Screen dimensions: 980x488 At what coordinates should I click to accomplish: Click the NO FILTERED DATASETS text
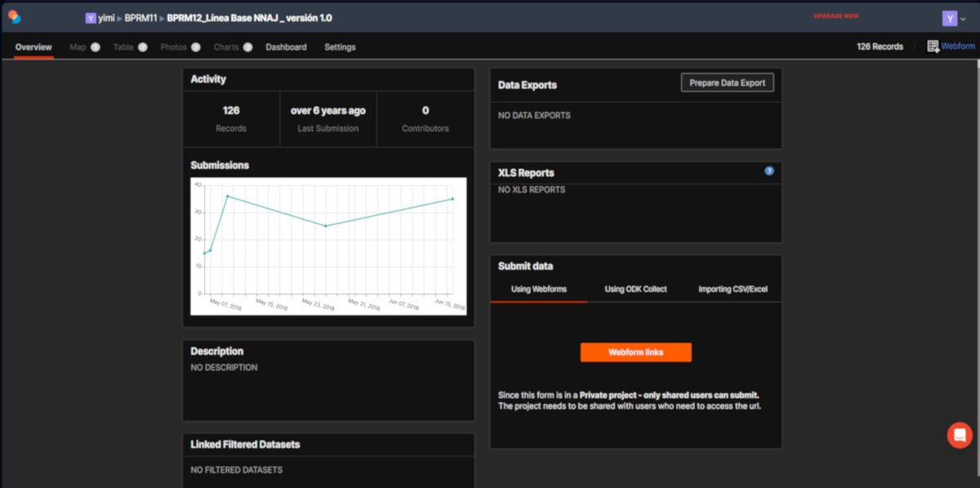click(x=236, y=470)
